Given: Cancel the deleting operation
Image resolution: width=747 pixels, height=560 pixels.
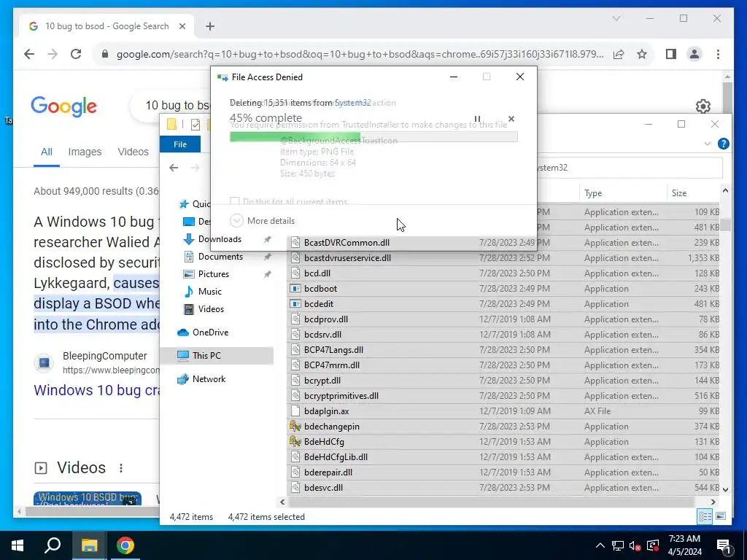Looking at the screenshot, I should tap(511, 119).
